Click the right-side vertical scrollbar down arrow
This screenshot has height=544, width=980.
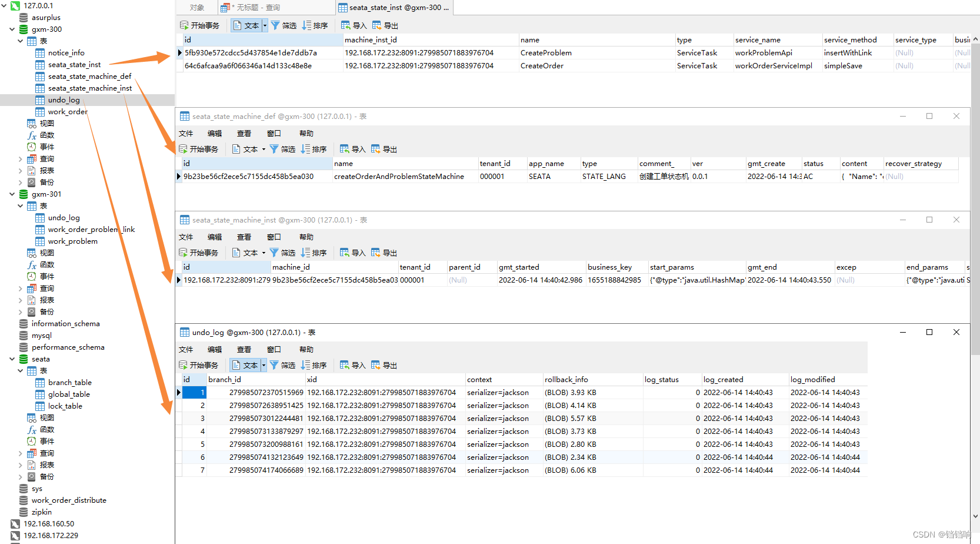coord(976,516)
